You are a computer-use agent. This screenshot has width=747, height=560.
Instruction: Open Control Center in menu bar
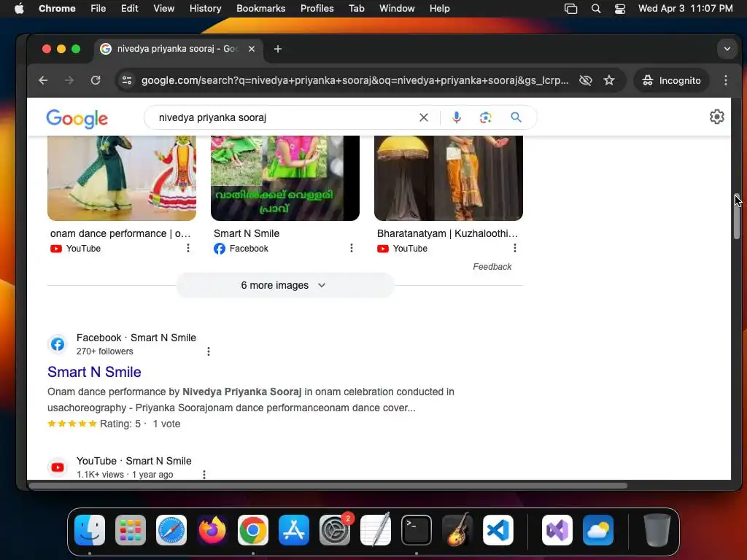[x=620, y=9]
